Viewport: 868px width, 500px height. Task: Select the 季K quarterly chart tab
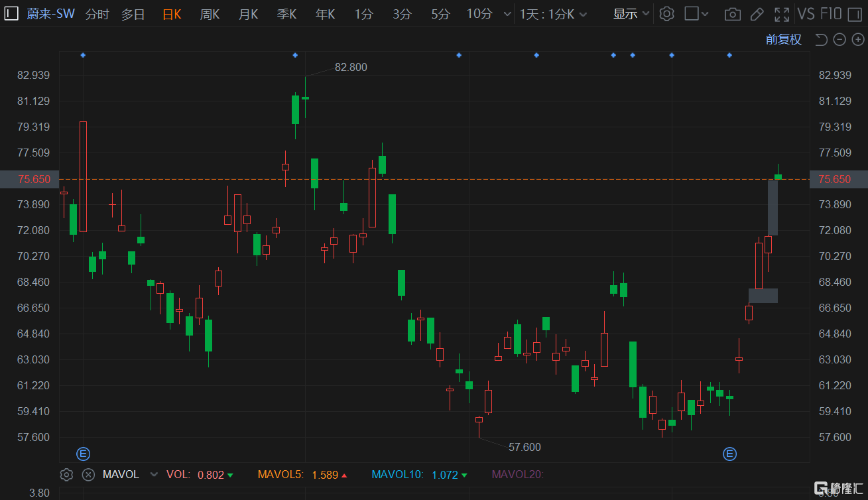[x=287, y=14]
